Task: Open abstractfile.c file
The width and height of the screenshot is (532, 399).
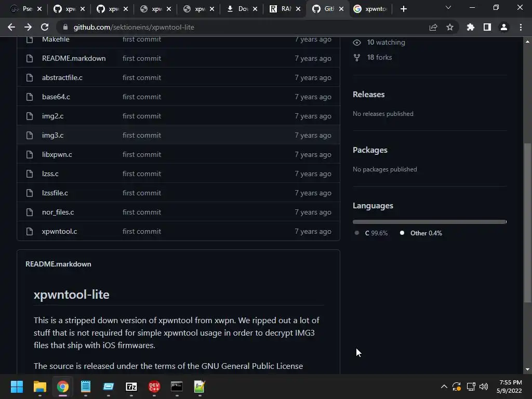Action: click(x=62, y=78)
